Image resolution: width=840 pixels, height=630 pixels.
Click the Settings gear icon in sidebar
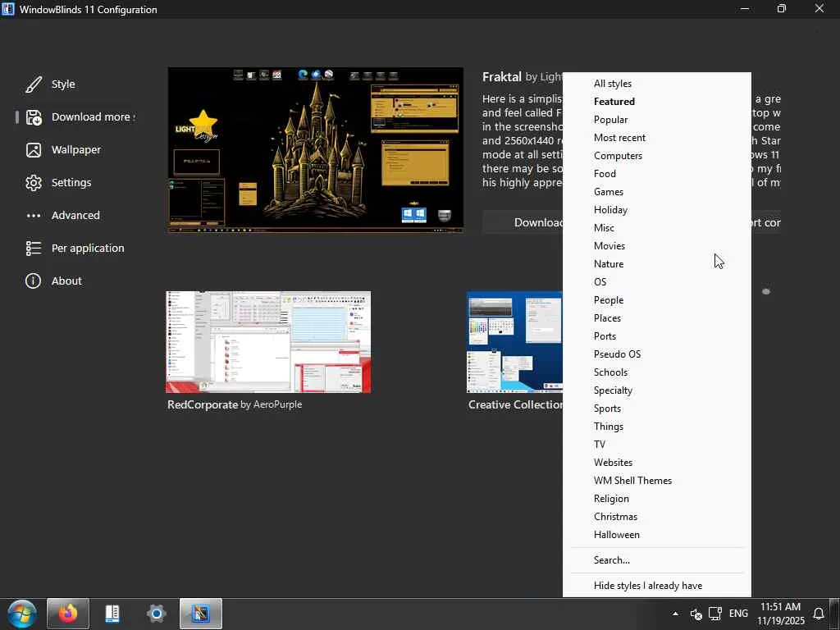click(x=33, y=183)
